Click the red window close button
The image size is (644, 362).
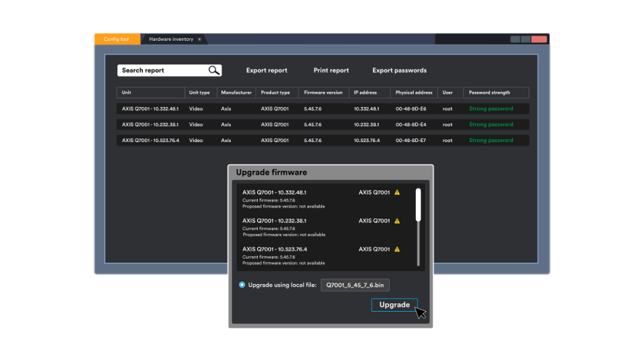point(539,40)
